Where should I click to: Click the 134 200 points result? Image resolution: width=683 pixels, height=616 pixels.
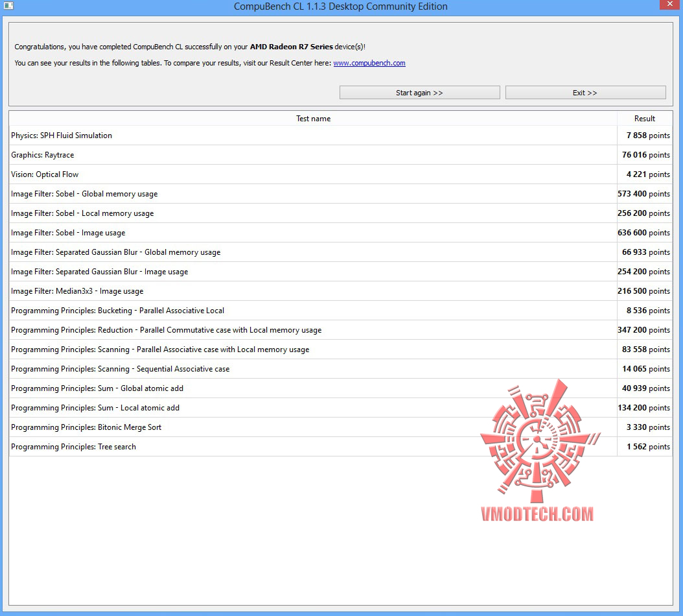point(644,408)
